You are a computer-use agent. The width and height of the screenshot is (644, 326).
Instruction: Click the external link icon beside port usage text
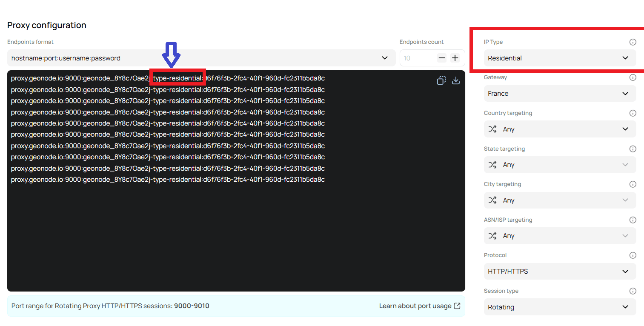coord(458,306)
